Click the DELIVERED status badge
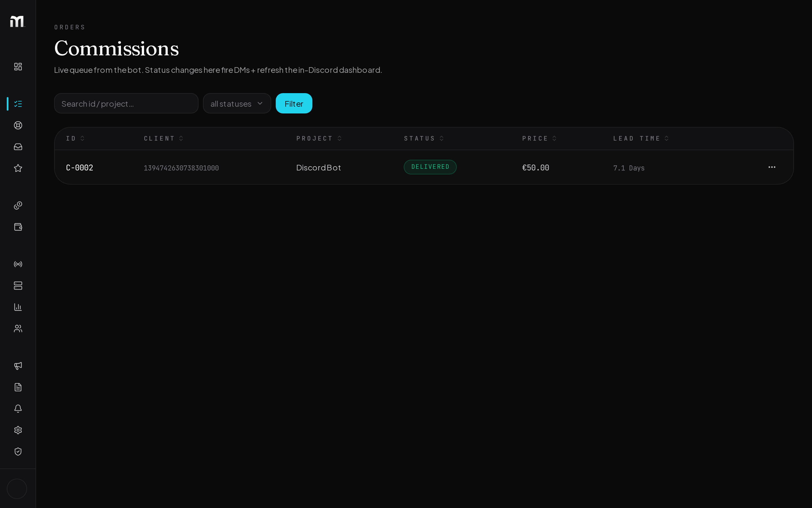Image resolution: width=812 pixels, height=508 pixels. pos(430,167)
